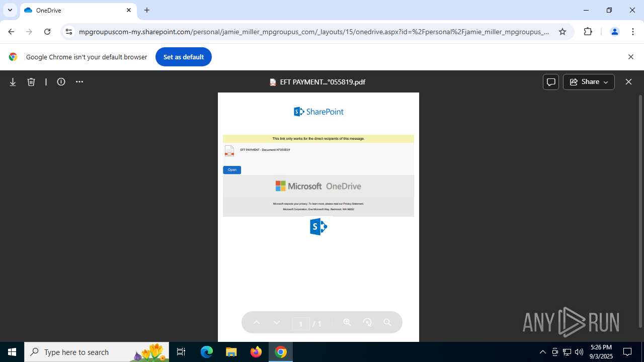Open File Explorer from taskbar
644x362 pixels.
click(x=231, y=352)
